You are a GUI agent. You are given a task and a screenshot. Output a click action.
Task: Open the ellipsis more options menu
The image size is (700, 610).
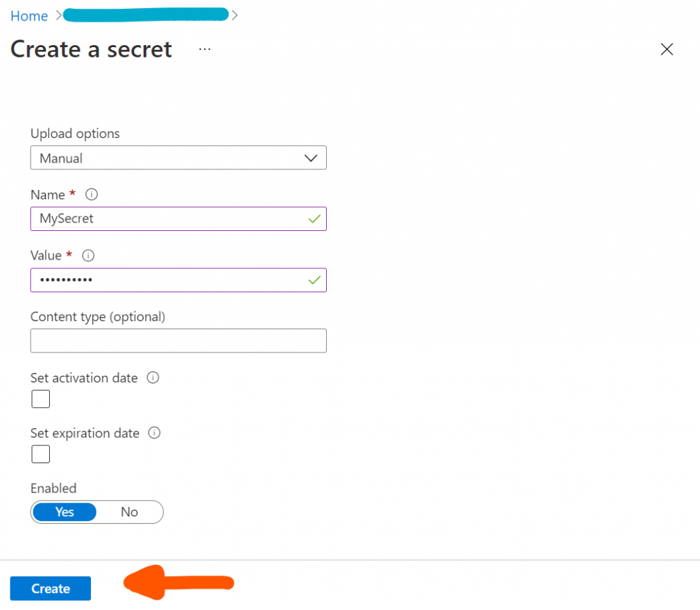[205, 49]
